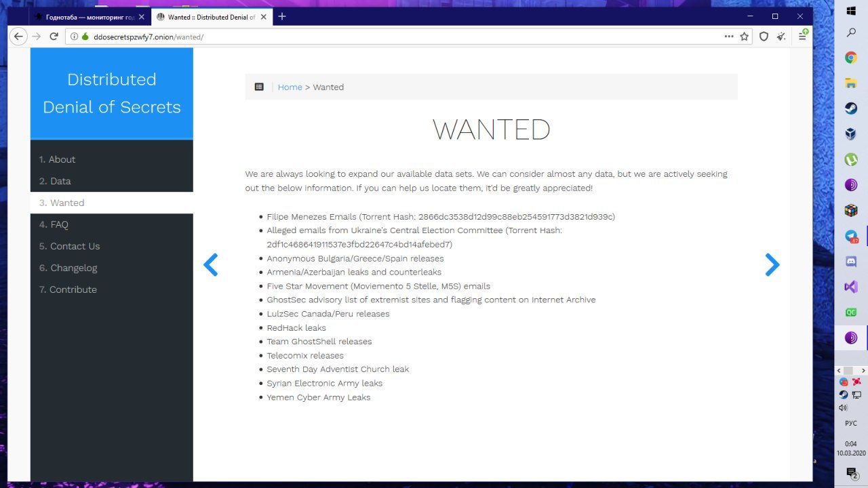
Task: Click Team GhostShell releases entry
Action: (319, 342)
